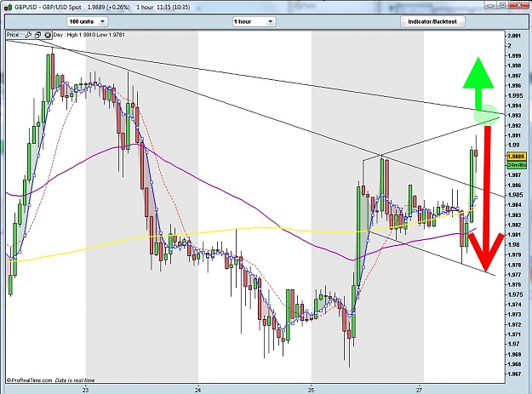Remove the Price panel with its X icon

pos(48,35)
